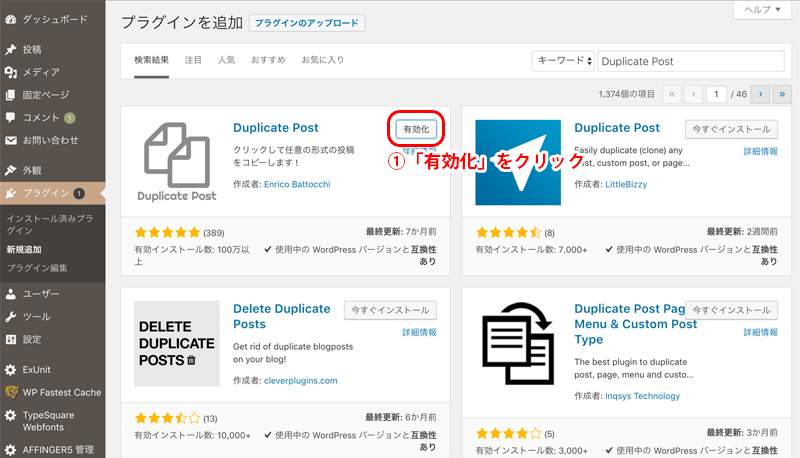The image size is (800, 458).
Task: Click the 1,374個の項目 count text
Action: pyautogui.click(x=627, y=94)
